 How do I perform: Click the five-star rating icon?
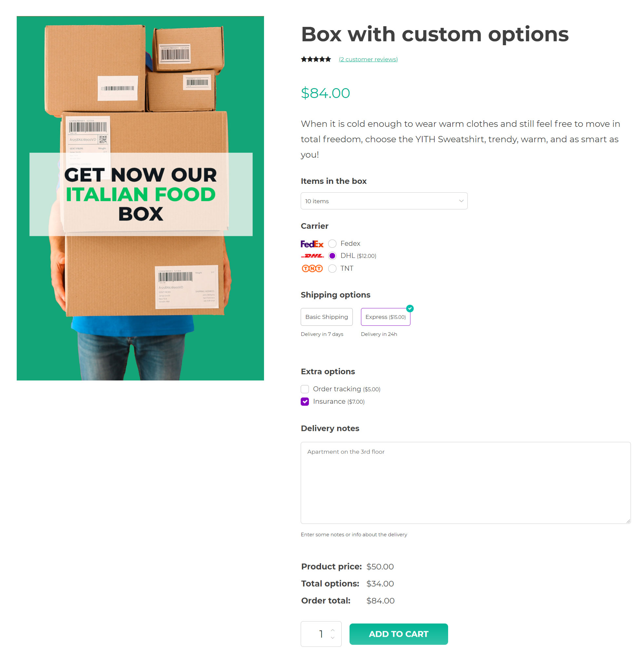click(316, 59)
